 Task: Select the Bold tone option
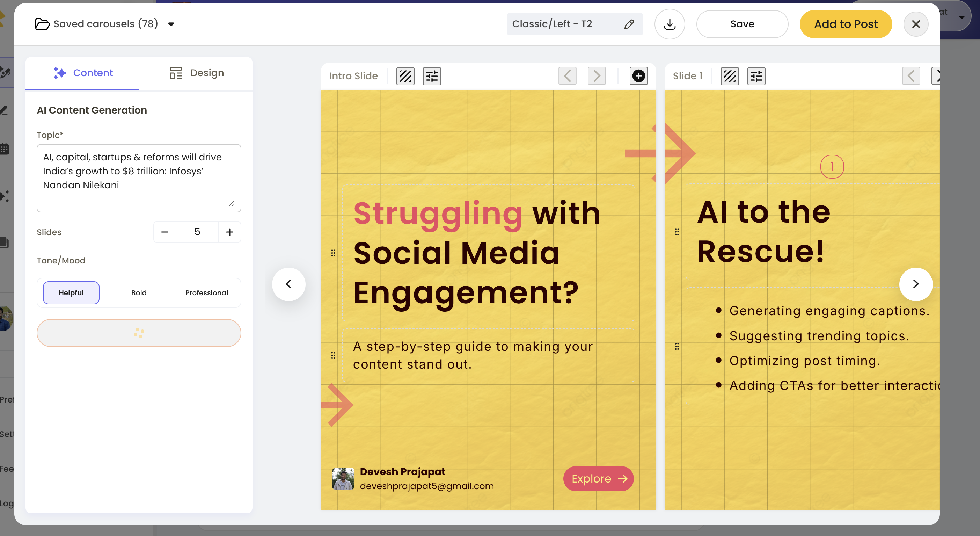[139, 292]
